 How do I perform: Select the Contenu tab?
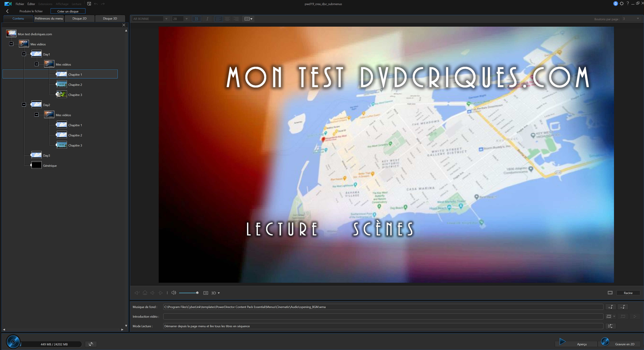coord(18,19)
